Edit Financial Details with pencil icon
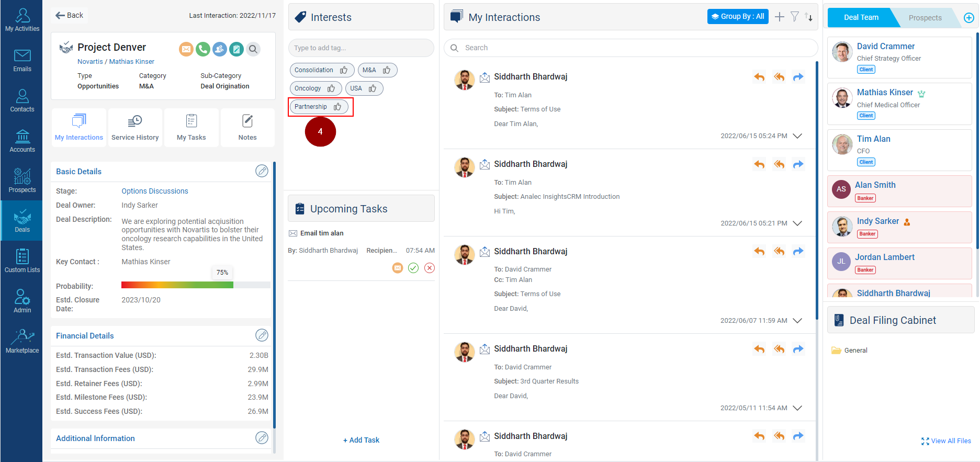980x462 pixels. coord(262,335)
